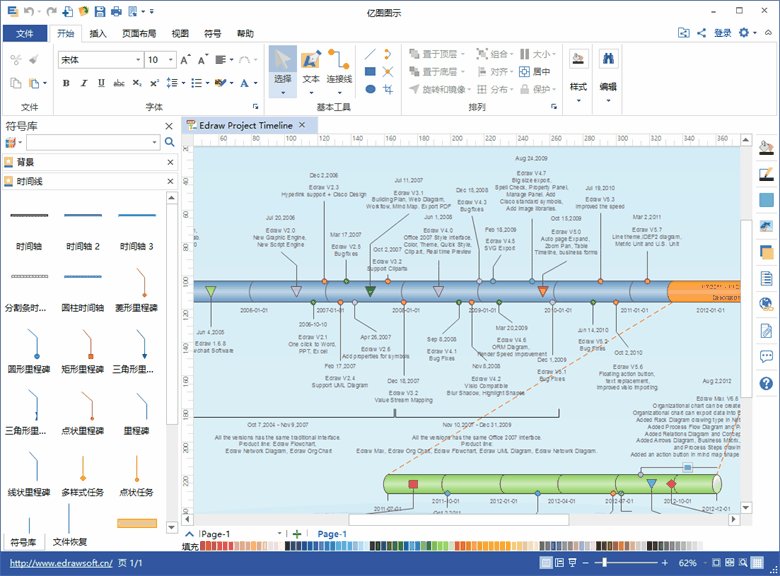Toggle italic text formatting

tap(84, 83)
